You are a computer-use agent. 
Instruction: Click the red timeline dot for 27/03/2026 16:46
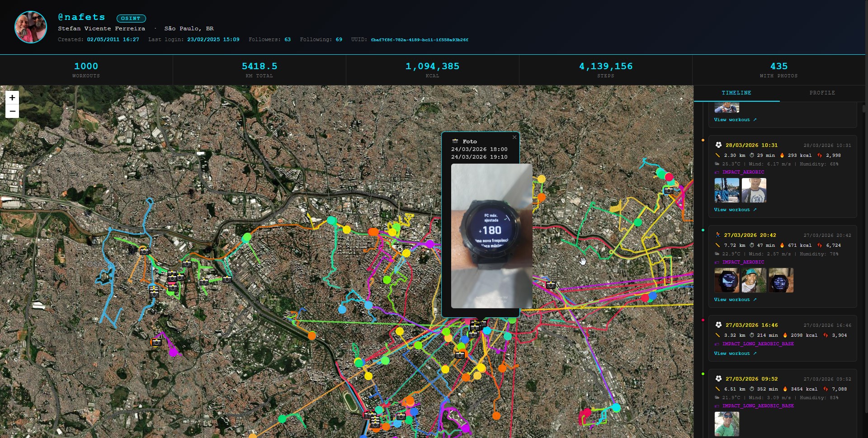703,320
